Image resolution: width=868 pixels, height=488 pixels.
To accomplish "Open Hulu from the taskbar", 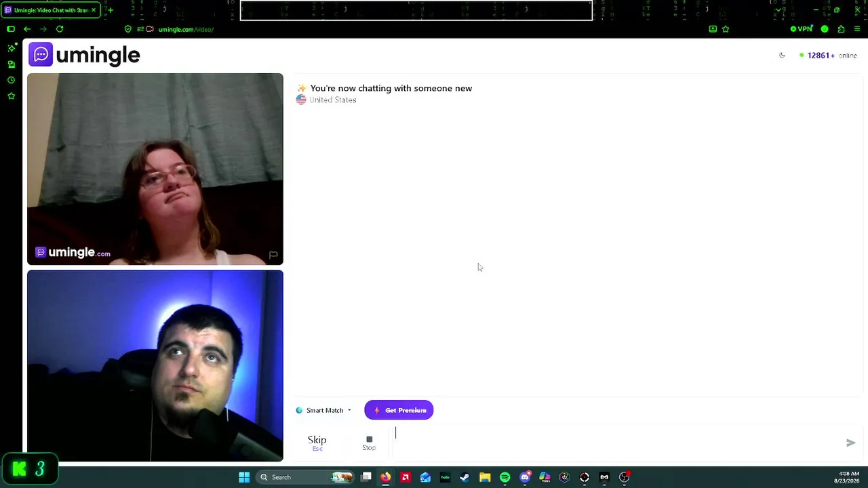I will [x=445, y=477].
